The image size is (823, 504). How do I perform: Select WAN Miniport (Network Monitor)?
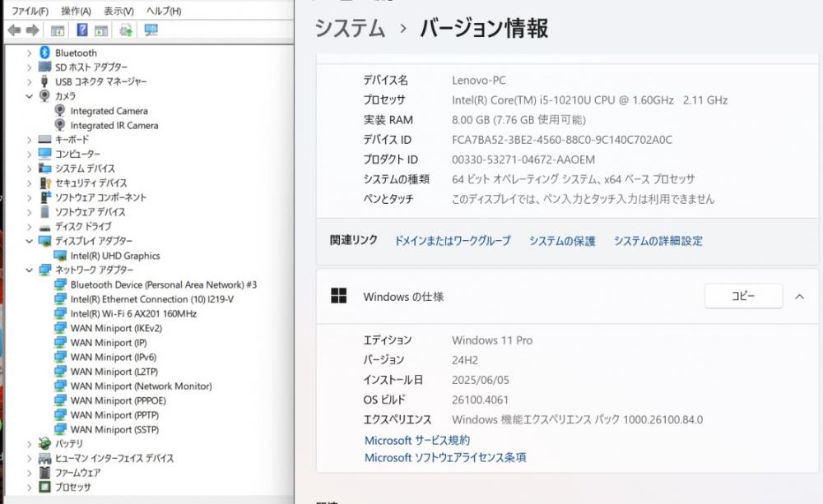[142, 386]
